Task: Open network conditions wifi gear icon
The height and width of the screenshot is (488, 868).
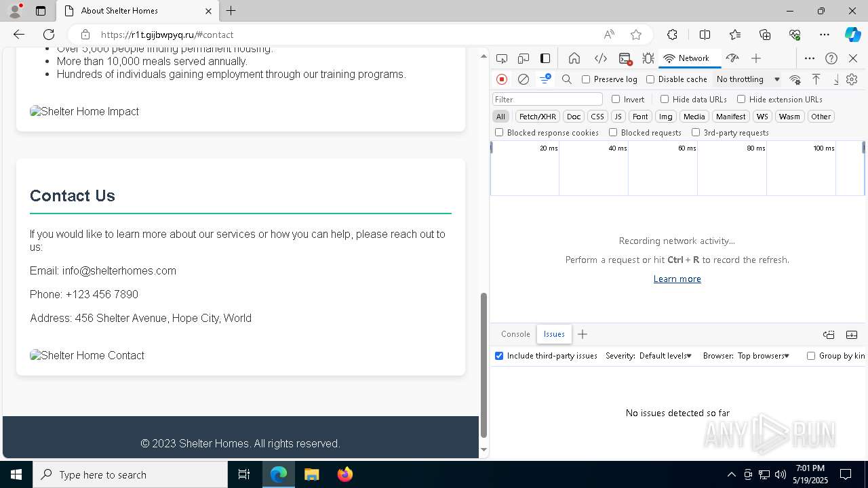Action: (795, 79)
